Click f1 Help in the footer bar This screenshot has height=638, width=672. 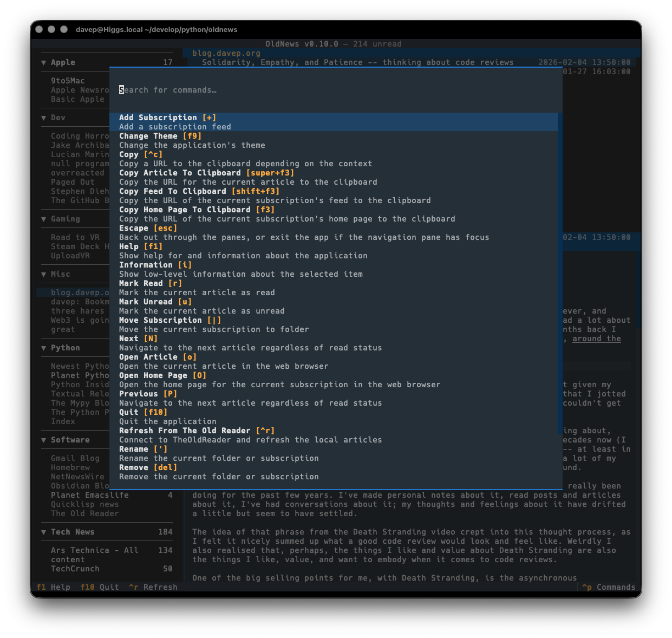pyautogui.click(x=53, y=587)
